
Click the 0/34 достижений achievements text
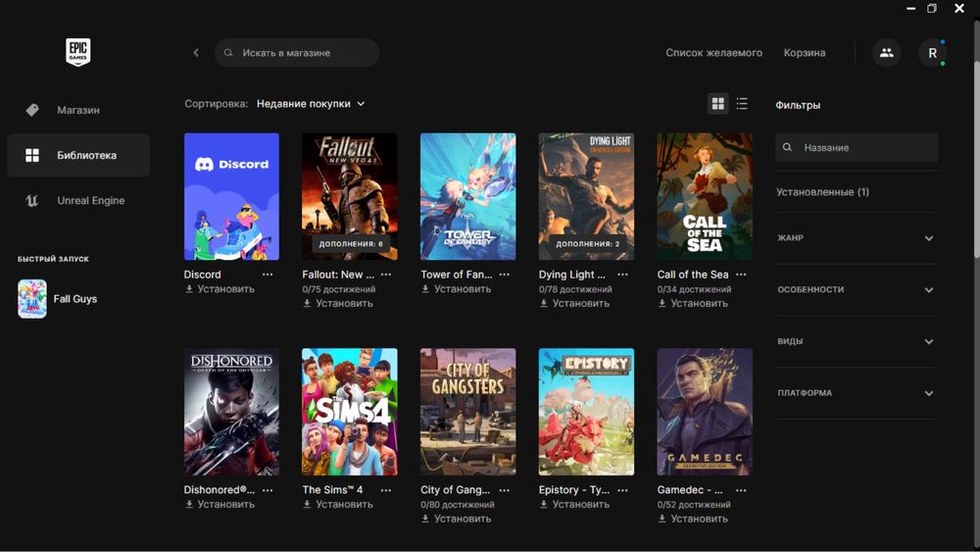click(x=695, y=289)
